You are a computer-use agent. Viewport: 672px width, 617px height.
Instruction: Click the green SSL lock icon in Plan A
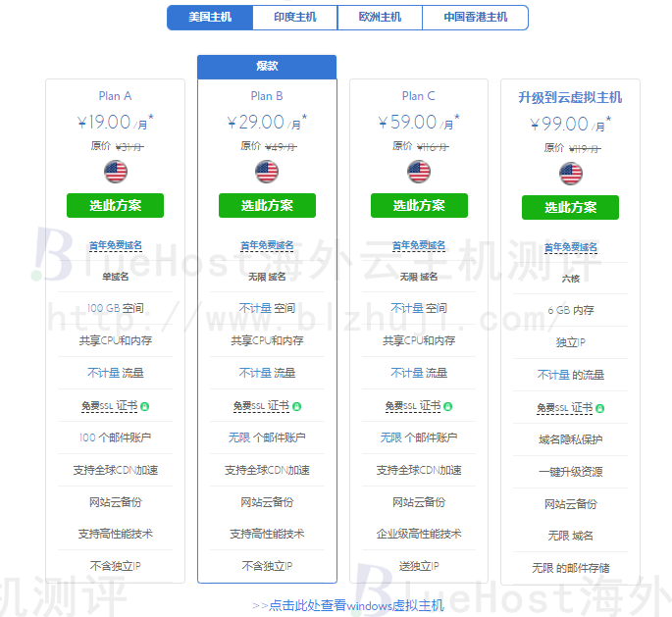point(145,406)
